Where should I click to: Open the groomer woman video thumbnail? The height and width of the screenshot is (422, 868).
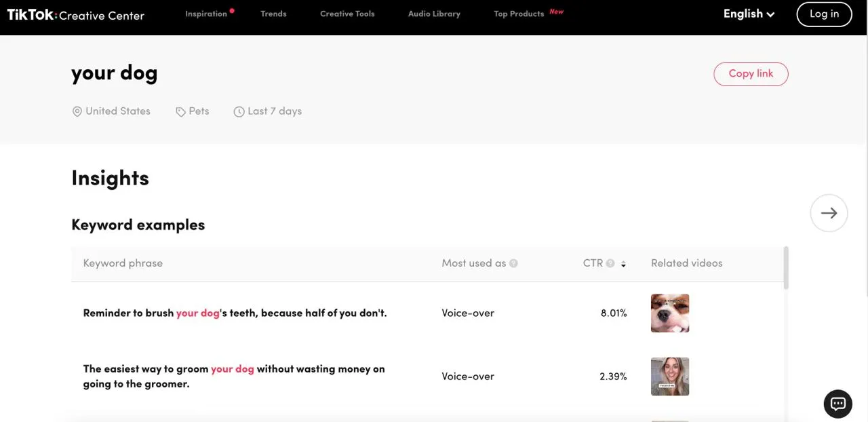[670, 377]
